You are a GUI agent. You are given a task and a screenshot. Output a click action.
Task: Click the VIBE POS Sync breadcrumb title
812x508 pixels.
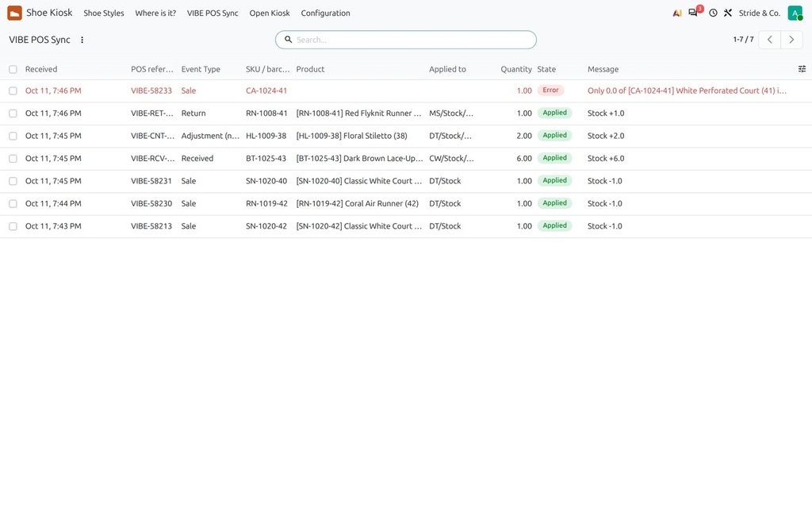(40, 40)
